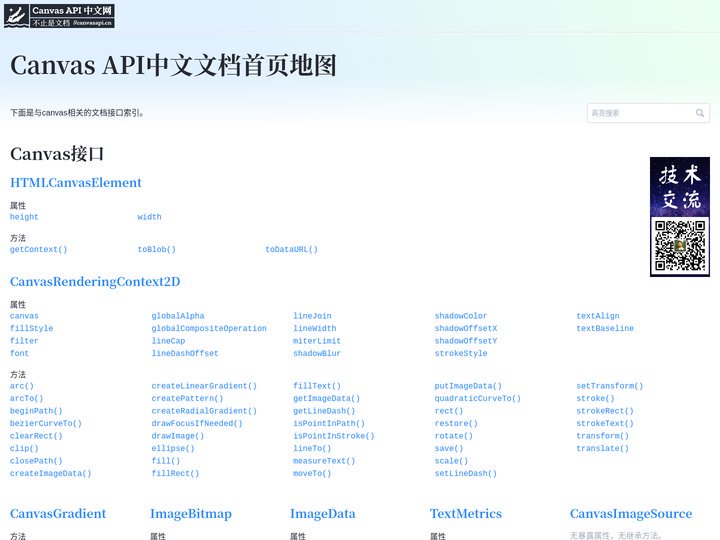Screen dimensions: 720x540
Task: Open the fillText() method link
Action: pyautogui.click(x=317, y=386)
